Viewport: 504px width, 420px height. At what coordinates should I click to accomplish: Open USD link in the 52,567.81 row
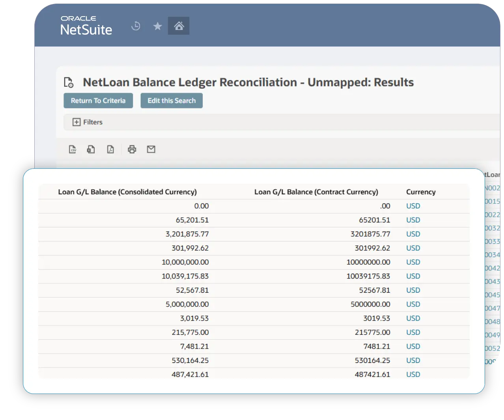point(413,290)
